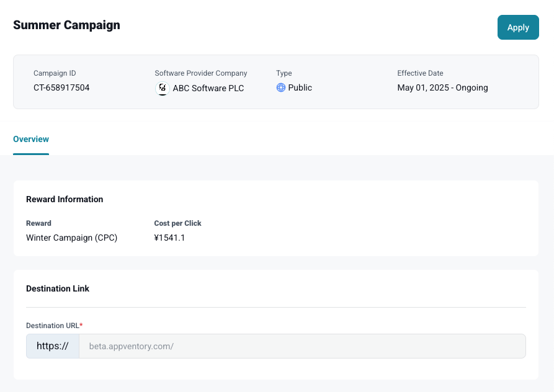Focus the Destination URL input field

point(302,346)
